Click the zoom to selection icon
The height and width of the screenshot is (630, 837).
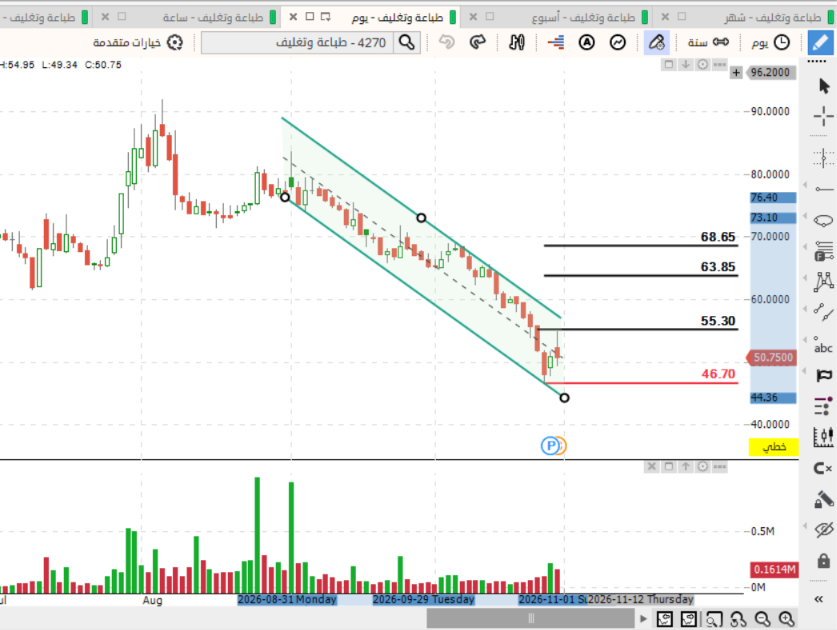714,619
